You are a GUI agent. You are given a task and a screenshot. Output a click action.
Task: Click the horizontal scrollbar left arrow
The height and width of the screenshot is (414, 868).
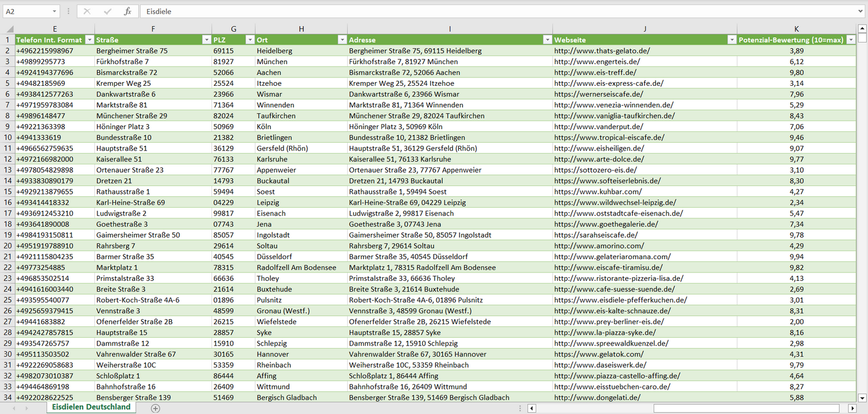[531, 408]
